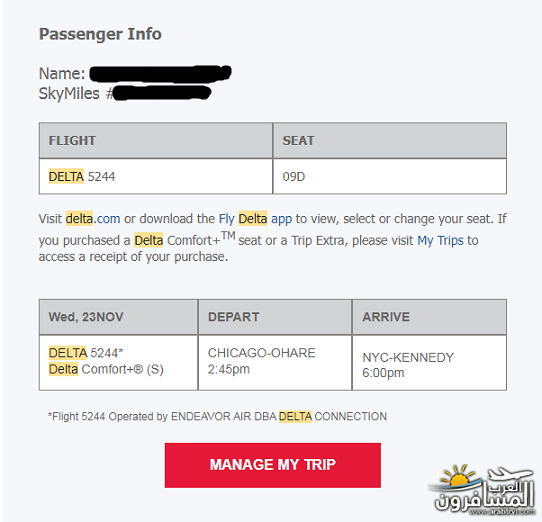Image resolution: width=542 pixels, height=522 pixels.
Task: Click the Endeavor Air operated-by footnote
Action: (x=217, y=416)
